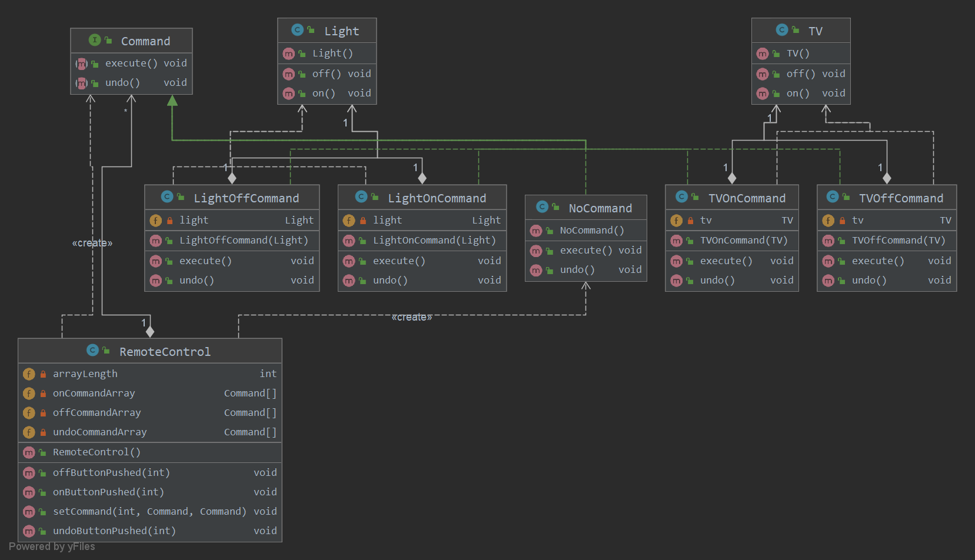This screenshot has width=975, height=560.
Task: Click the undo() method in Command
Action: click(131, 83)
